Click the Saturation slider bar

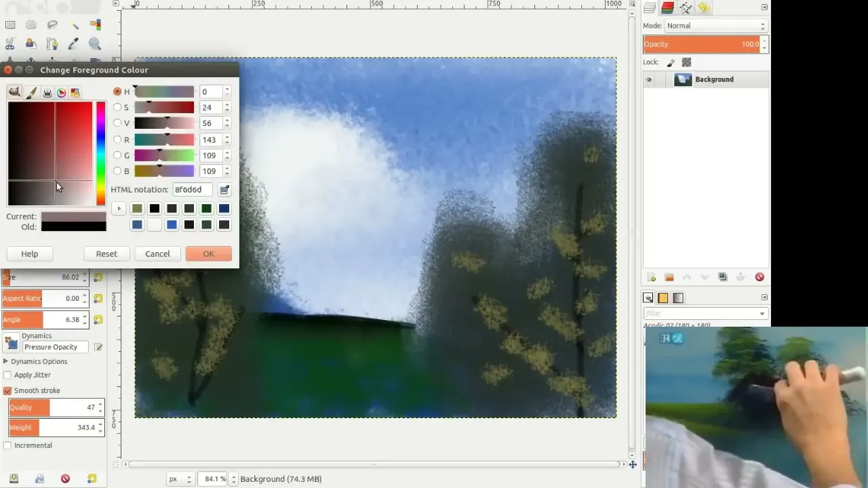[164, 107]
